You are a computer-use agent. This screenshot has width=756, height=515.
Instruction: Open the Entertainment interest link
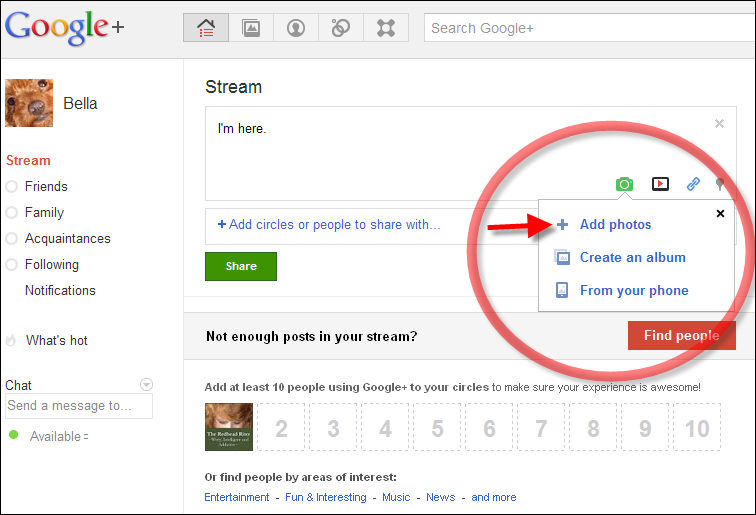pyautogui.click(x=237, y=497)
